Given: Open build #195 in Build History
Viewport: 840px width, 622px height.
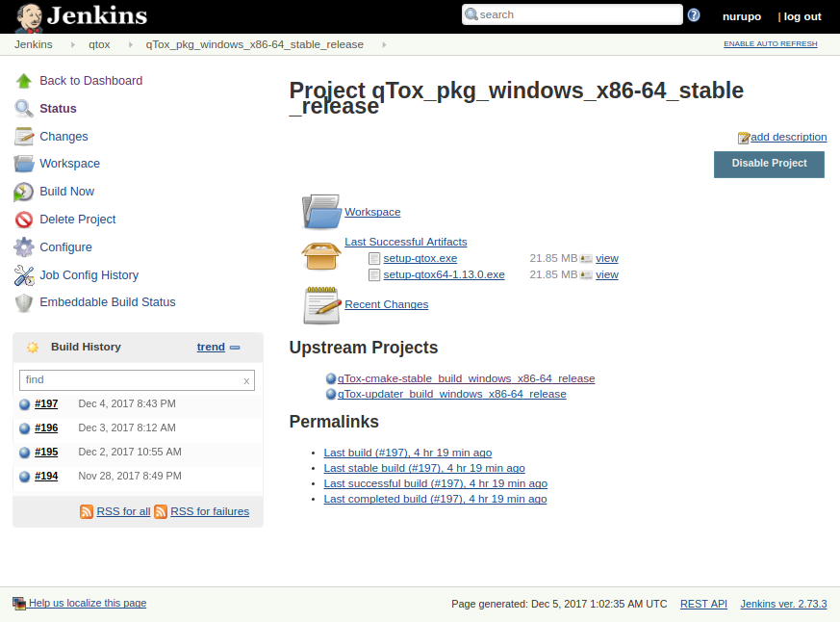Looking at the screenshot, I should click(46, 452).
